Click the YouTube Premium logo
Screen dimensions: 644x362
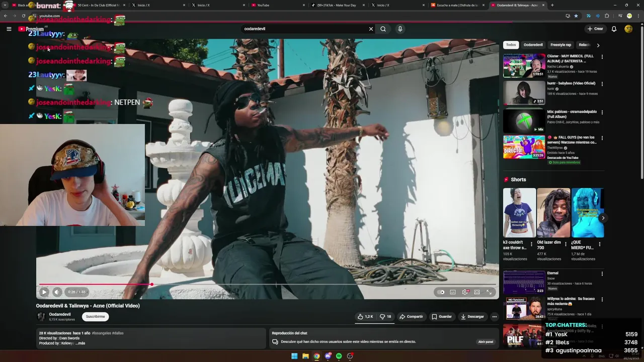[x=31, y=29]
